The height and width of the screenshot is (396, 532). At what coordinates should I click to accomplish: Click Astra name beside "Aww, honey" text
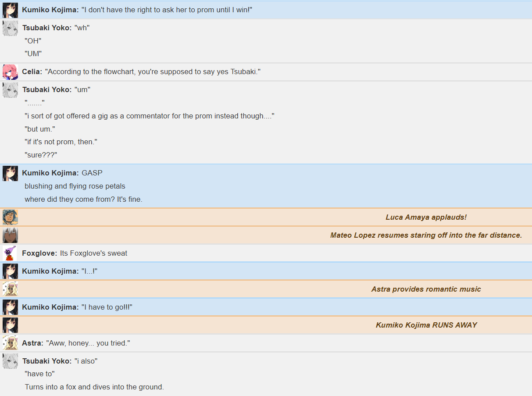coord(32,343)
